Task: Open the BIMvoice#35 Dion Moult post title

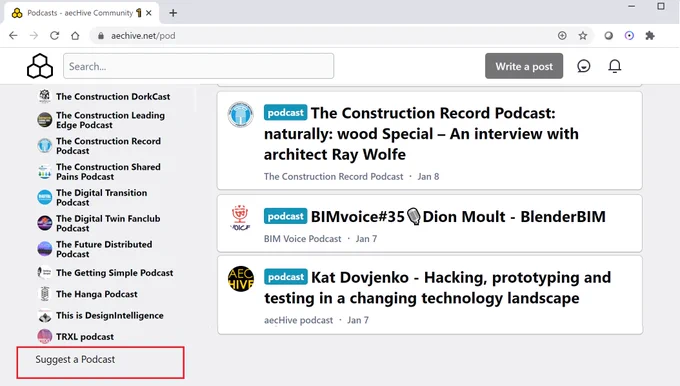Action: coord(458,216)
